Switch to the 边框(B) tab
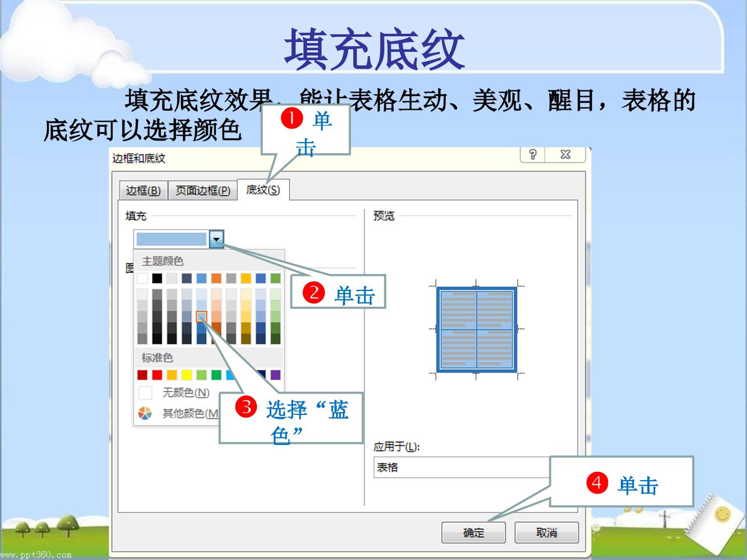747x560 pixels. (x=143, y=191)
